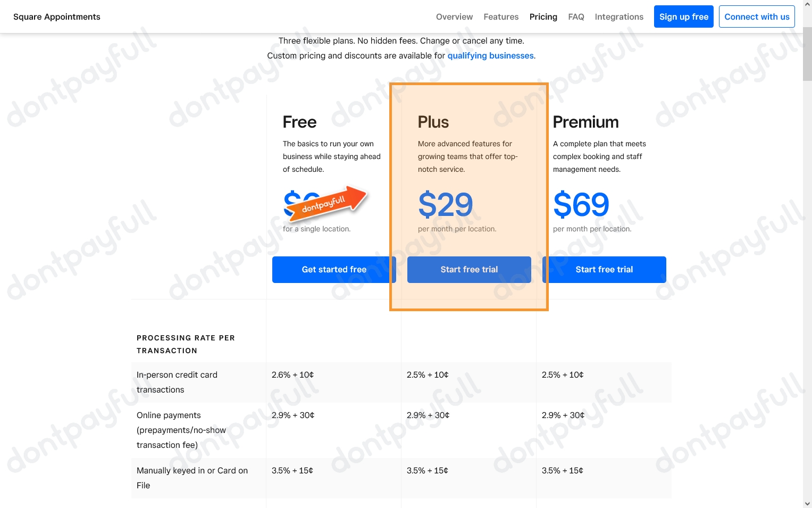Viewport: 812px width, 508px height.
Task: Select the highlighted Plus plan card
Action: click(468, 196)
